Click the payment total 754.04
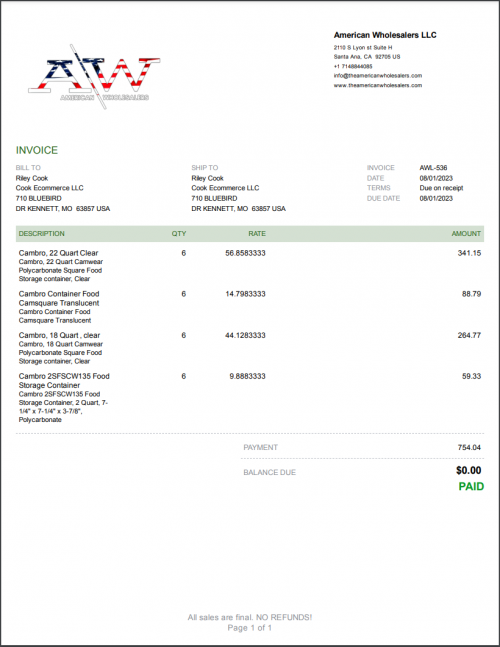500x647 pixels. tap(469, 447)
